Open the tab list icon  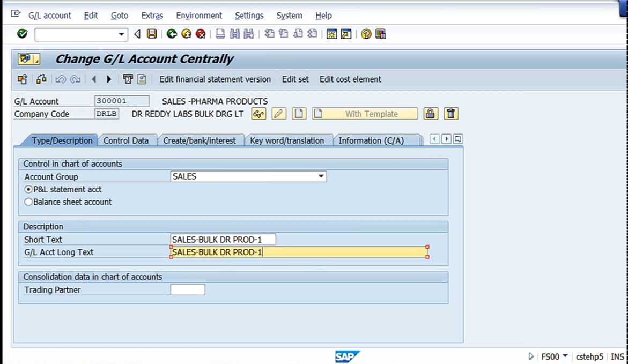click(458, 139)
